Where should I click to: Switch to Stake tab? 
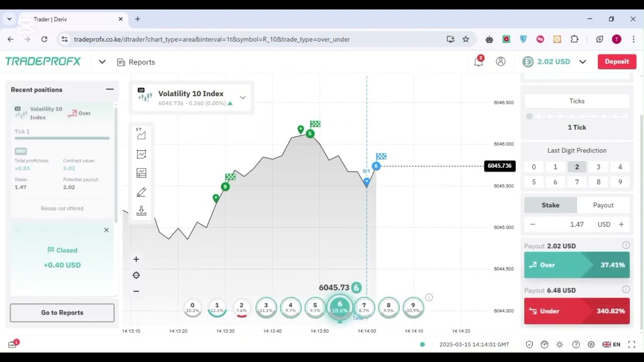550,205
